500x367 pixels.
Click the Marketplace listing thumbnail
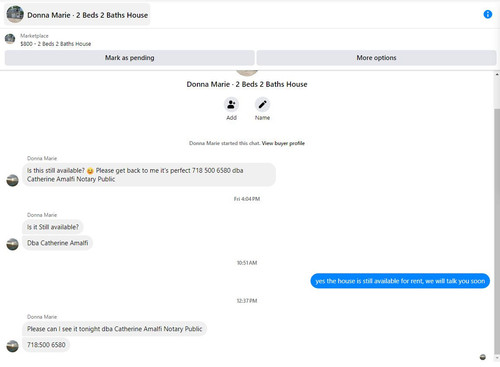pos(10,39)
